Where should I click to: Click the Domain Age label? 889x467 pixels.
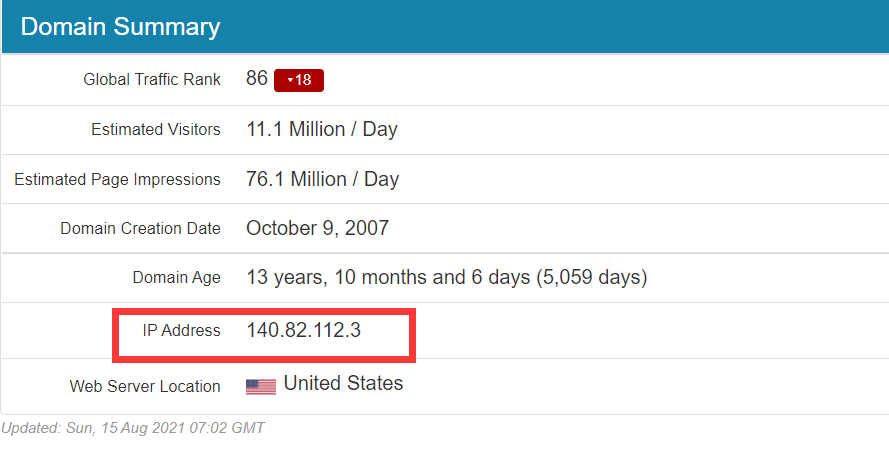coord(176,278)
